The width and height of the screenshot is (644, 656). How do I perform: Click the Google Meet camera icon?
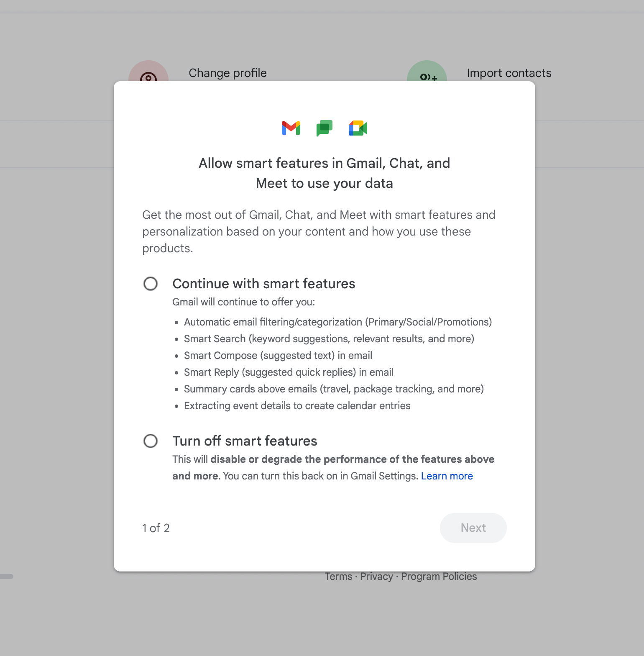(x=358, y=128)
